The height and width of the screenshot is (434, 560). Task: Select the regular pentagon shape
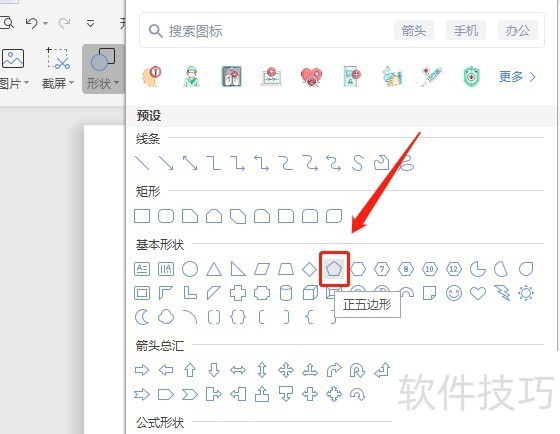[334, 269]
